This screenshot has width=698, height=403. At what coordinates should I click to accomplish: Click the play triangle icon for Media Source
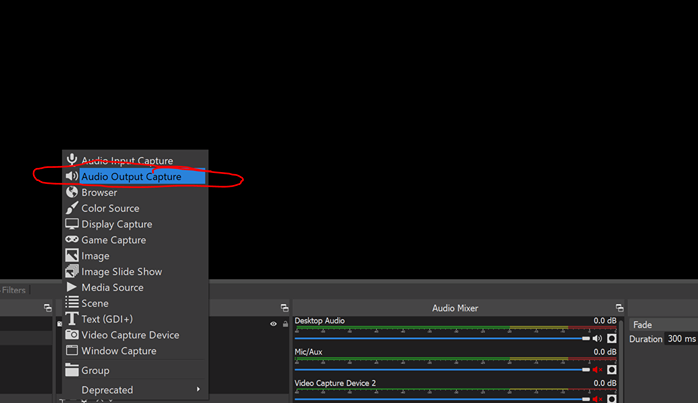(x=71, y=287)
